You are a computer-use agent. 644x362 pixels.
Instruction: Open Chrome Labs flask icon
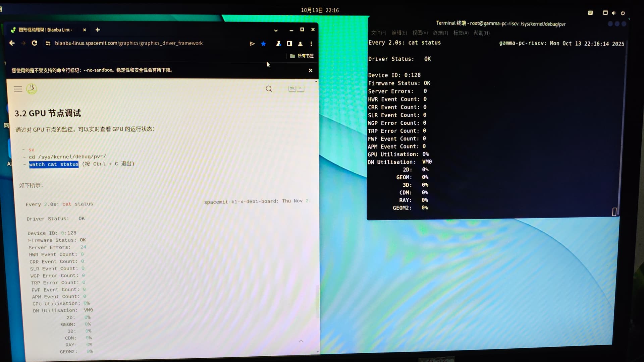pos(278,44)
